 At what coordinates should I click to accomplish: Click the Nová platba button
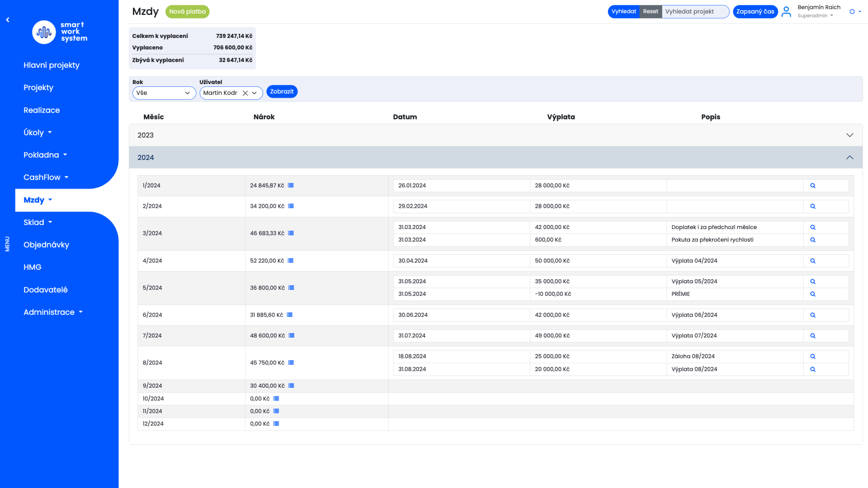pyautogui.click(x=187, y=12)
